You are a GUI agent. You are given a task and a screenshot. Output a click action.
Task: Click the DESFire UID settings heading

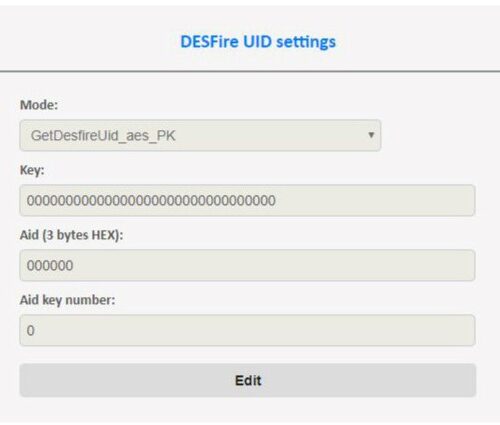coord(258,42)
